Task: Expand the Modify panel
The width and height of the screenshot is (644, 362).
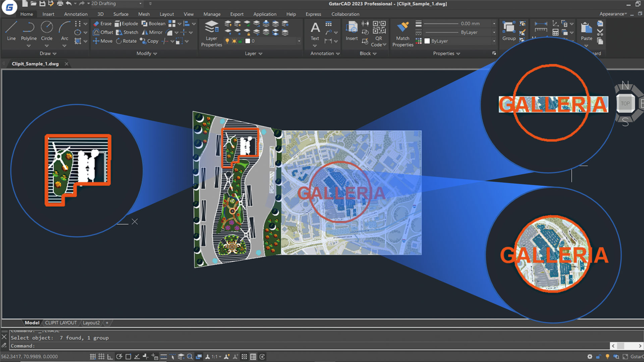Action: pos(147,53)
